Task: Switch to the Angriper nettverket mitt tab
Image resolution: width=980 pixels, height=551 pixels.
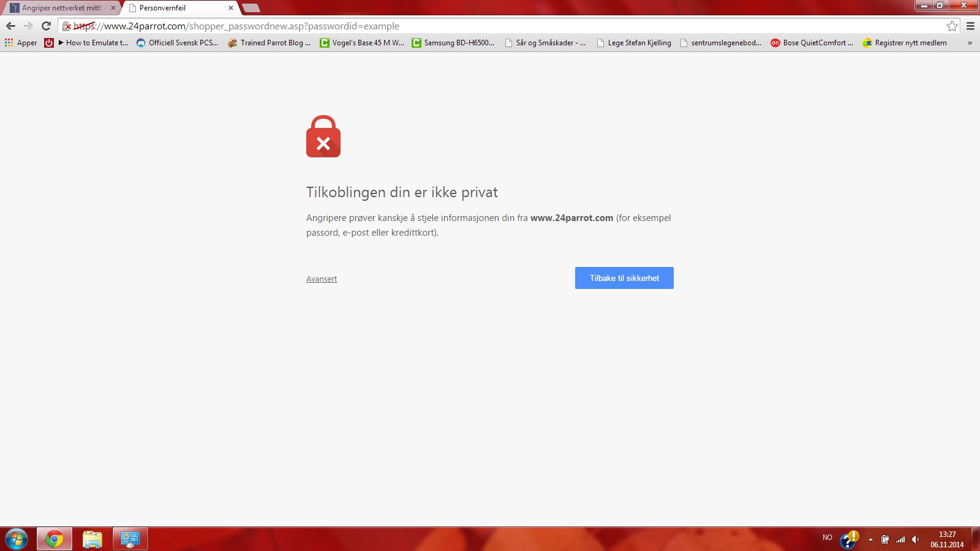Action: [x=61, y=8]
